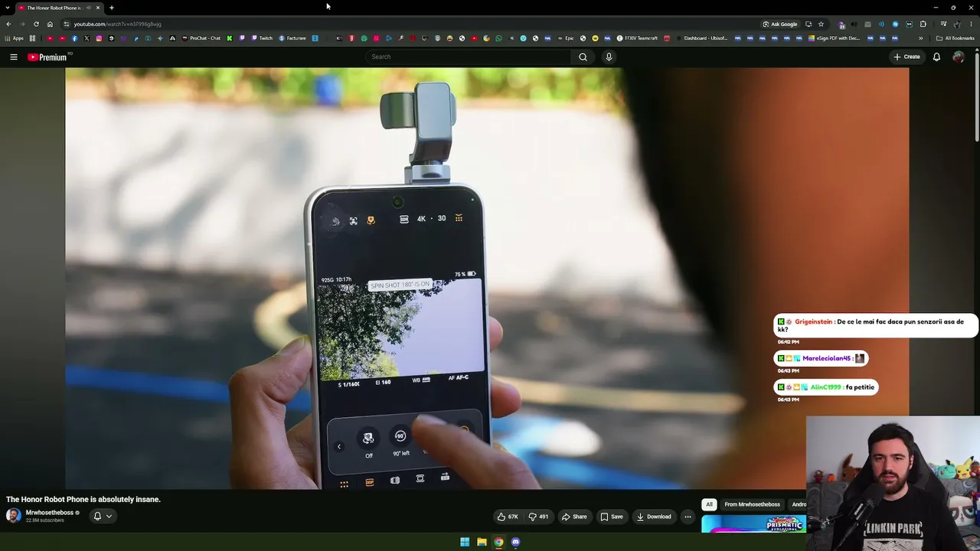Open the YouTube guide hamburger menu

coord(14,57)
